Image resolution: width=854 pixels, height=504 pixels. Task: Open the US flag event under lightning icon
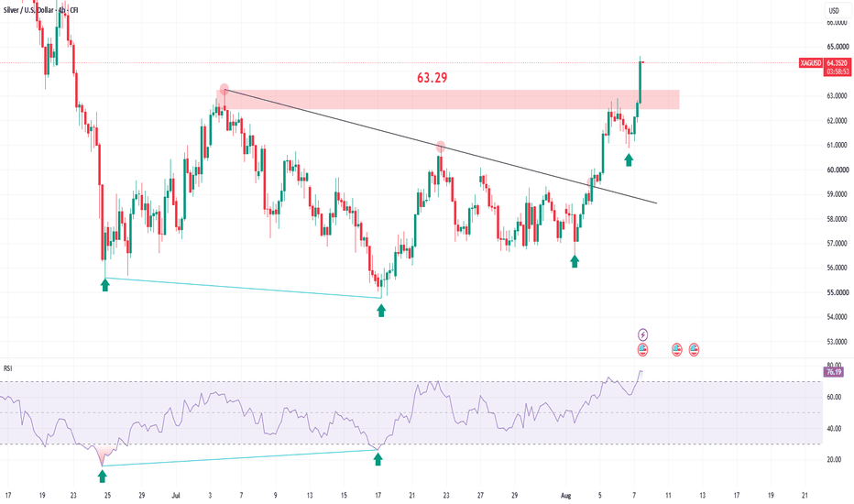(x=642, y=350)
